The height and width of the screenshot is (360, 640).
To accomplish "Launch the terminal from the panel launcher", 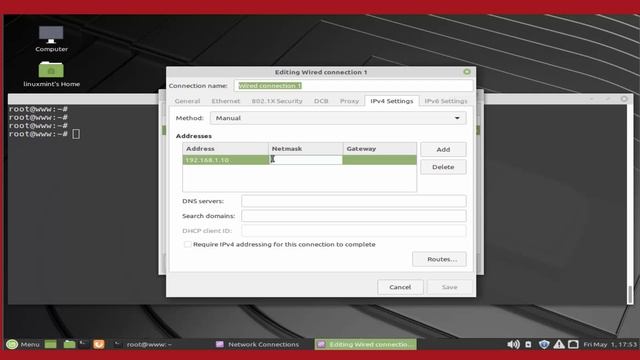I will [84, 344].
